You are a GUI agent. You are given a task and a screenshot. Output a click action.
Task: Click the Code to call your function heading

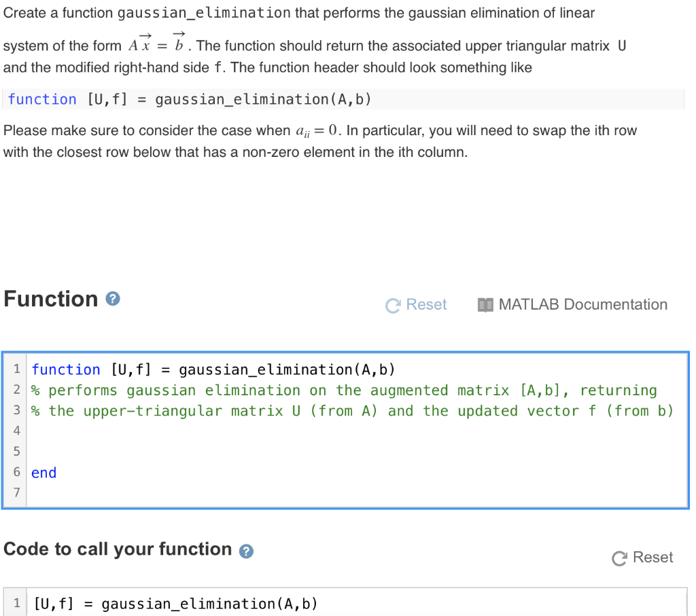point(116,549)
